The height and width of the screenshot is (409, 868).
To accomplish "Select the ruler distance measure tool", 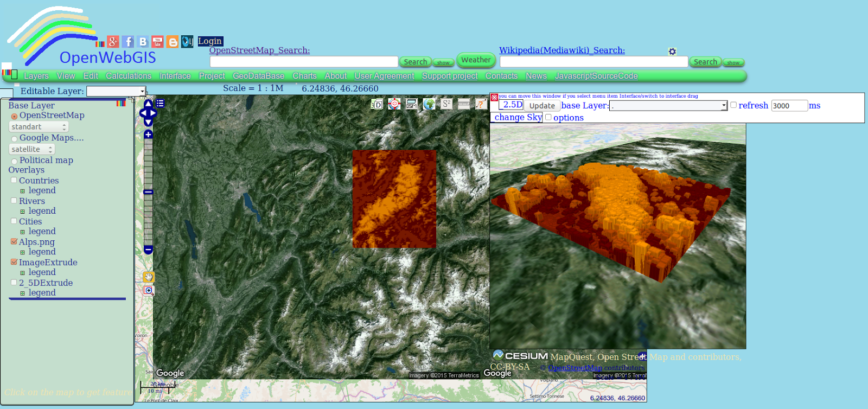I will pos(464,104).
